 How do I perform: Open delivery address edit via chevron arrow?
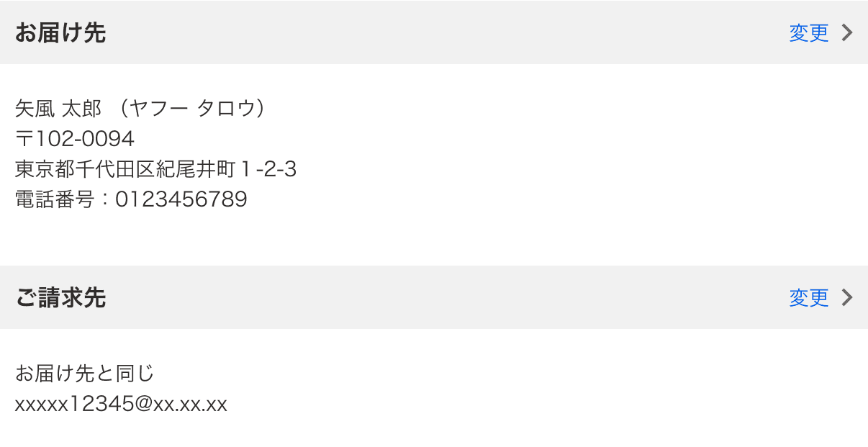(x=847, y=32)
